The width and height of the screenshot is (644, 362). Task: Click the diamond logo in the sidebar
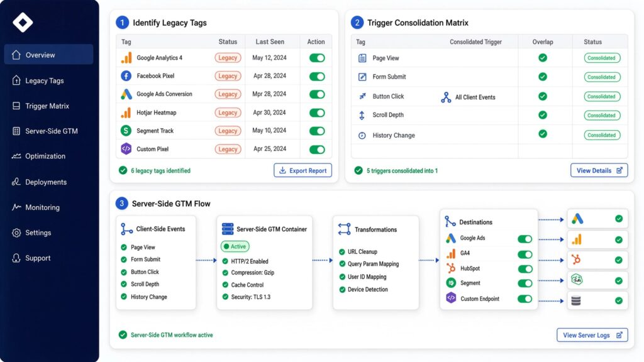pos(23,22)
